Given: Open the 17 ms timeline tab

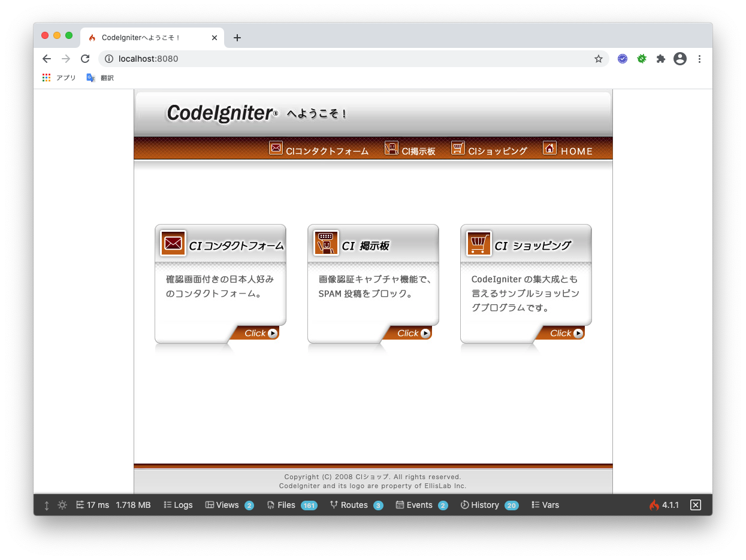Looking at the screenshot, I should pyautogui.click(x=92, y=505).
